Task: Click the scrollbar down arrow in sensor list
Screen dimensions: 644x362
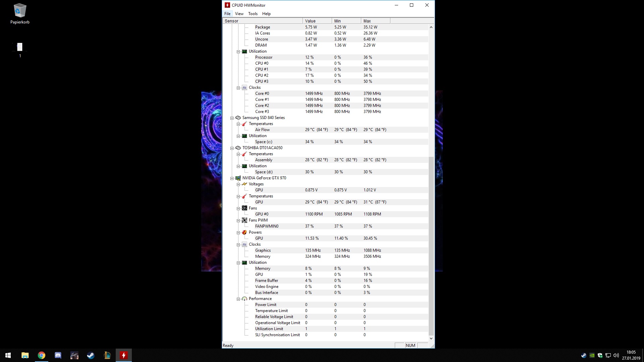Action: [431, 339]
